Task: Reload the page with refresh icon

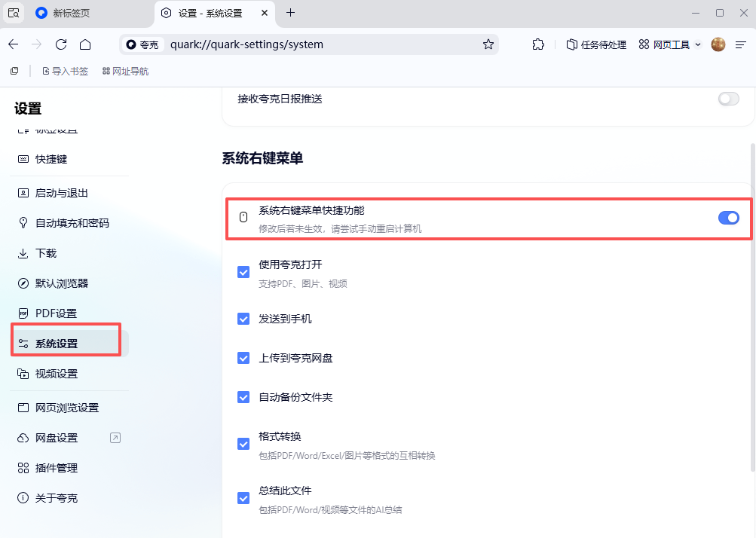Action: tap(61, 44)
